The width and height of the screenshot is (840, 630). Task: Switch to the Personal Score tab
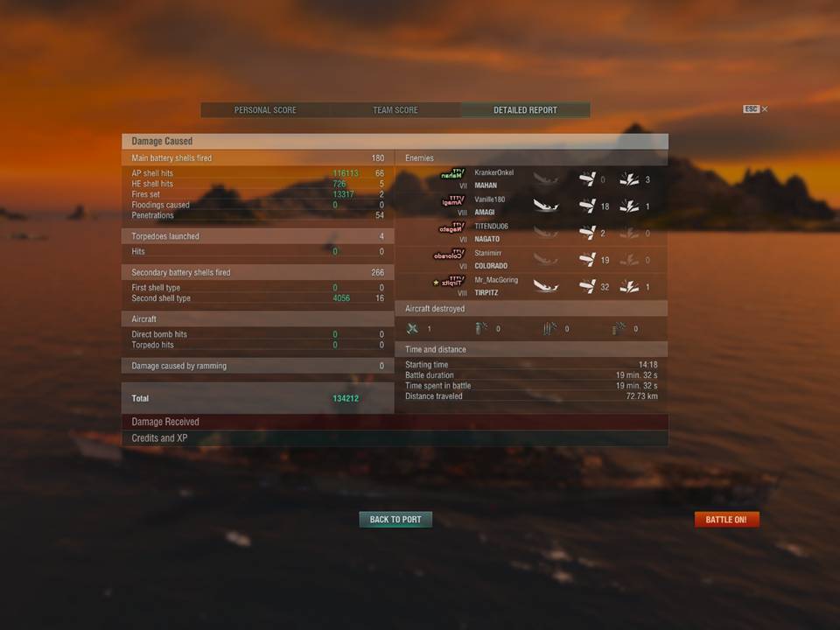[265, 110]
